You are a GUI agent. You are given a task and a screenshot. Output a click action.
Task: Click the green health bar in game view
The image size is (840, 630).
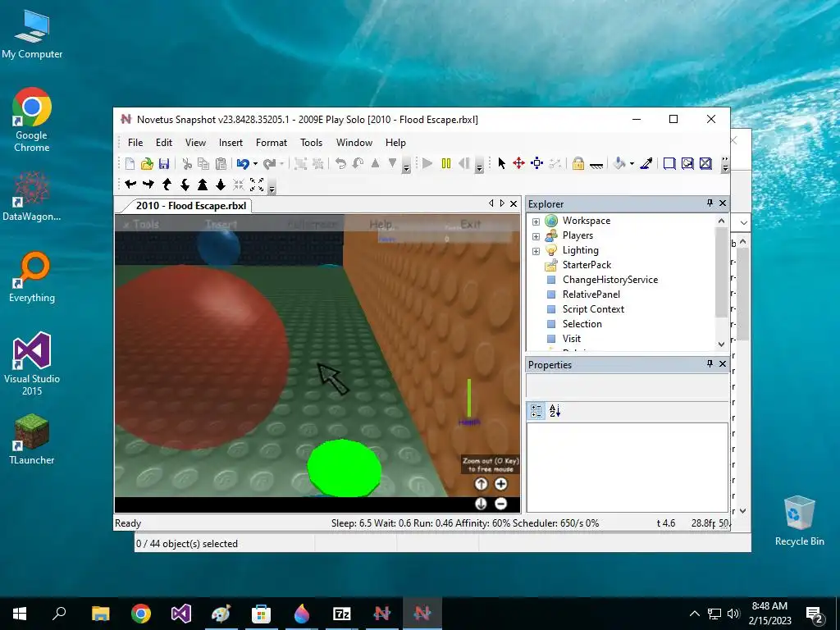point(469,398)
